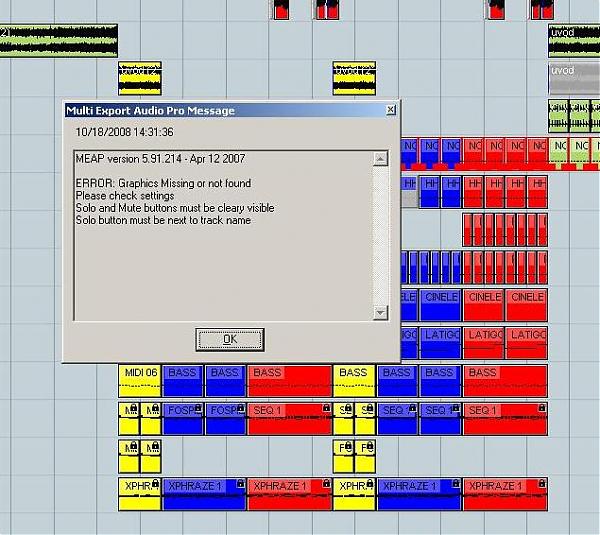
Task: Select the fully visible blue CINELE clip
Action: click(x=440, y=305)
